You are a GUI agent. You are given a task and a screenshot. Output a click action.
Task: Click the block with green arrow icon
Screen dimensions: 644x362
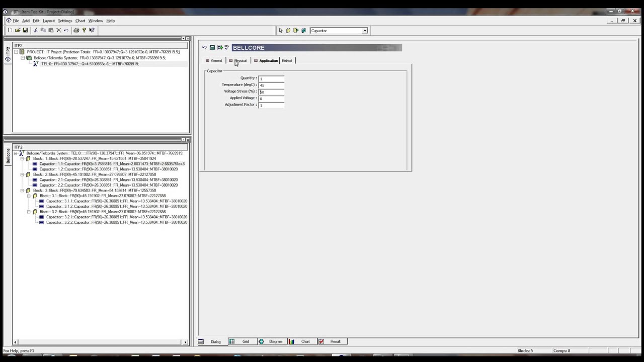[x=296, y=31]
